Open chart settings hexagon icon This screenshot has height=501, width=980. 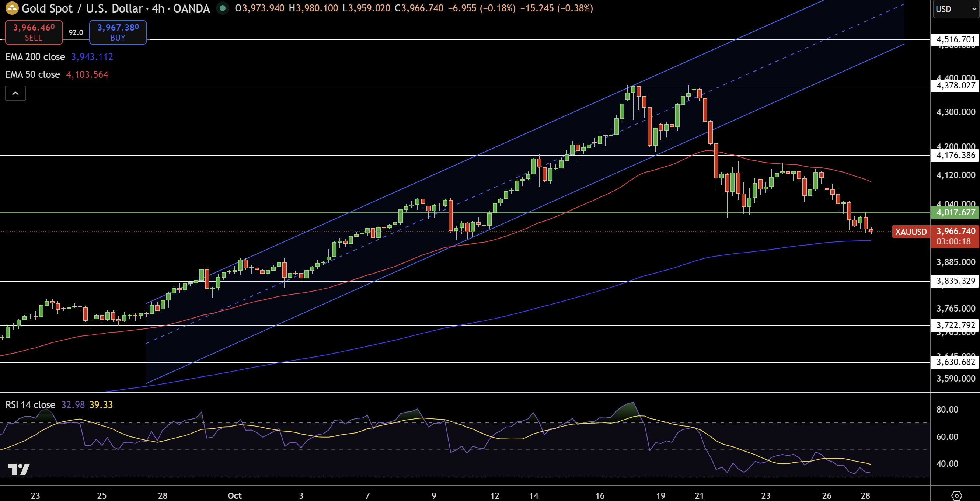(956, 495)
